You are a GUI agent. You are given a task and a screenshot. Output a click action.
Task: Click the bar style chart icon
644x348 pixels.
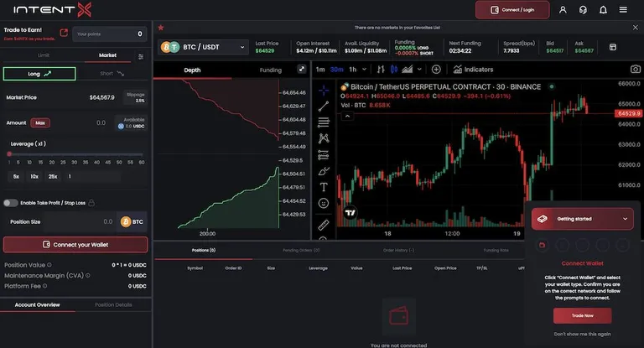(381, 70)
